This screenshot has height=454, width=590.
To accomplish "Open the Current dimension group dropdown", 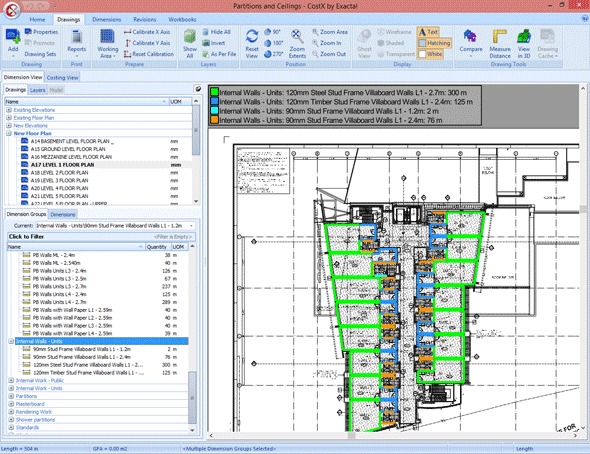I will click(192, 226).
